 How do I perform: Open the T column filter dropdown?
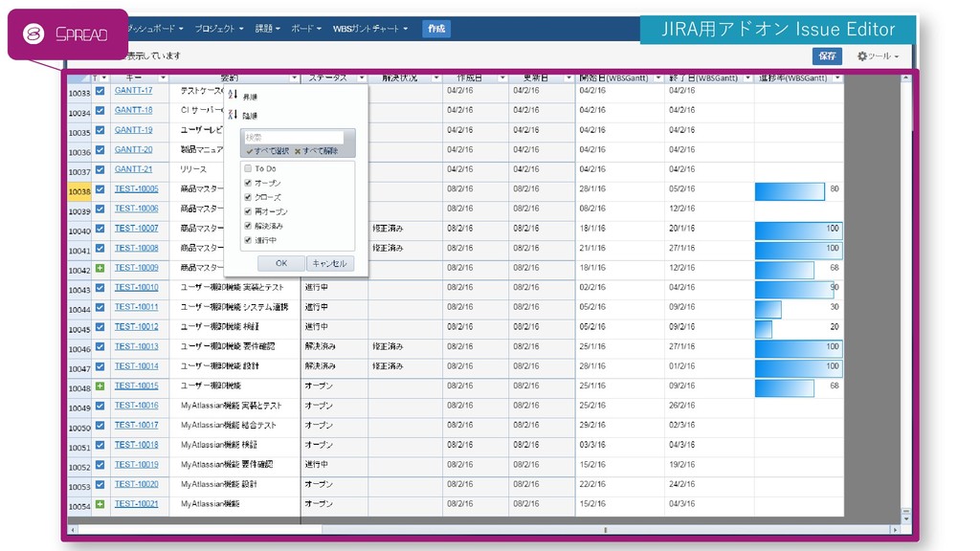[x=103, y=78]
